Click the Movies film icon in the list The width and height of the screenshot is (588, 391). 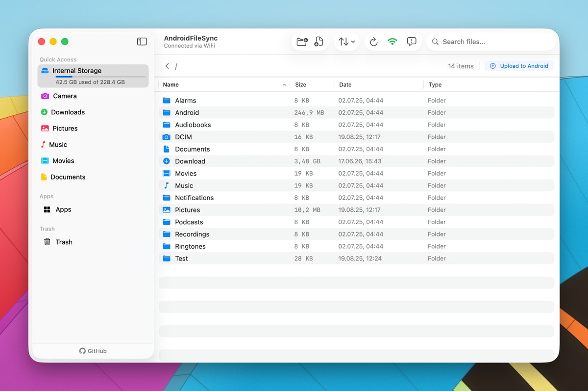pos(166,174)
